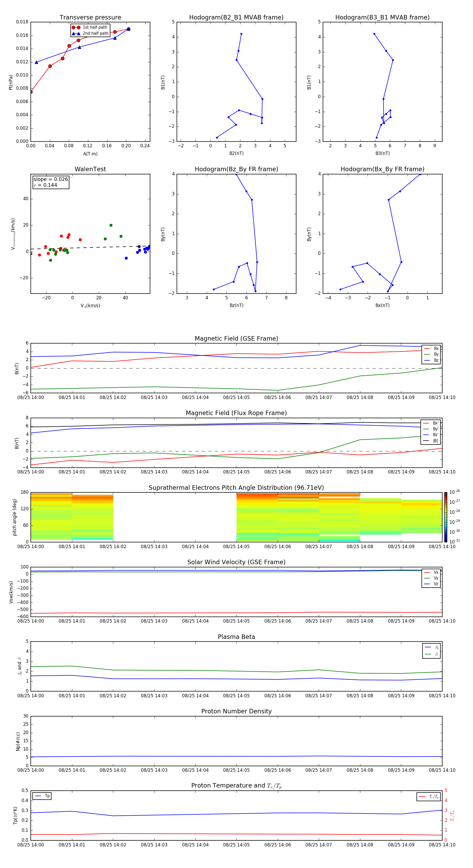Click the dashed fit line in the WalenTest plot

(x=90, y=248)
